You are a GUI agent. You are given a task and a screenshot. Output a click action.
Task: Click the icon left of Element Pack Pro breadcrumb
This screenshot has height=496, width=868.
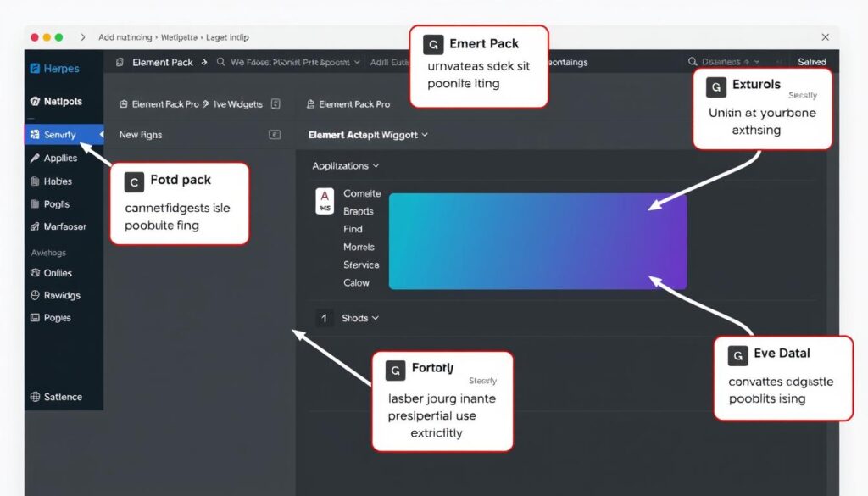(x=124, y=104)
